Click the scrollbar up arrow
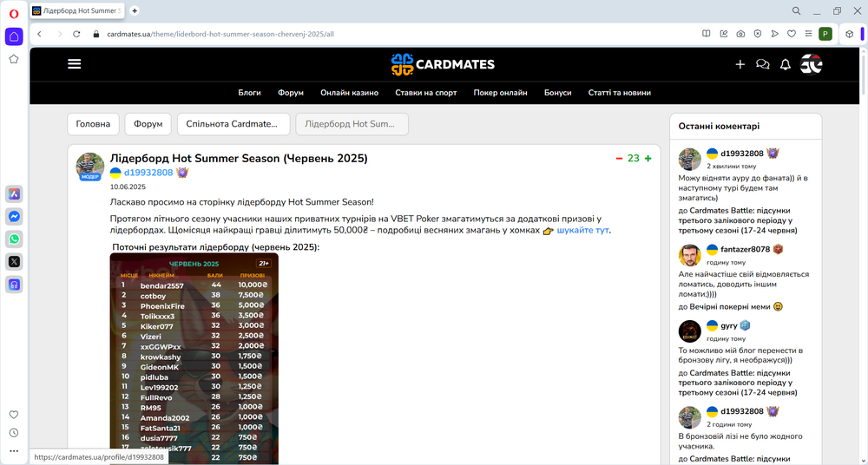Screen dimensions: 868x465 (864, 51)
